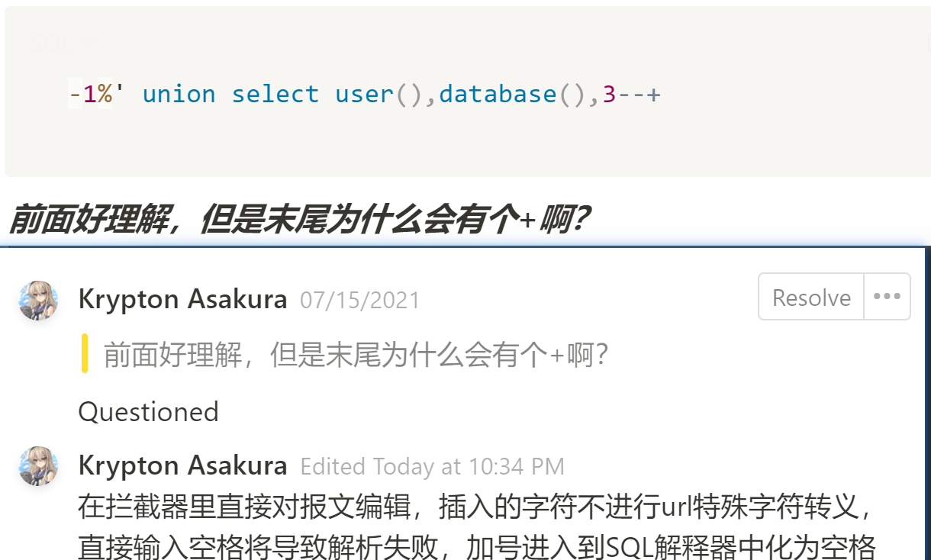Click the Questioned comment text

point(148,412)
